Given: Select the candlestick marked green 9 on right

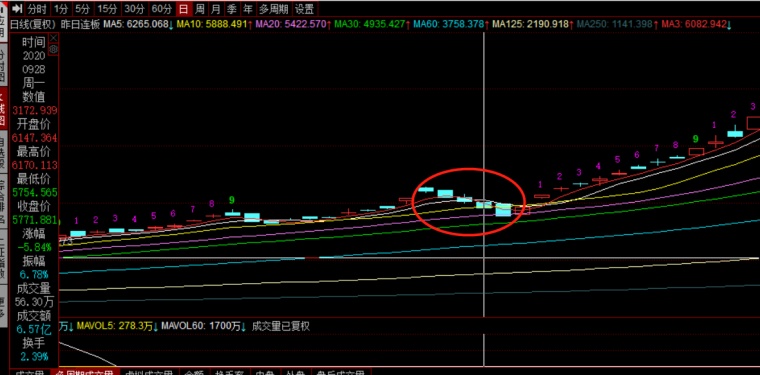Looking at the screenshot, I should coord(696,152).
